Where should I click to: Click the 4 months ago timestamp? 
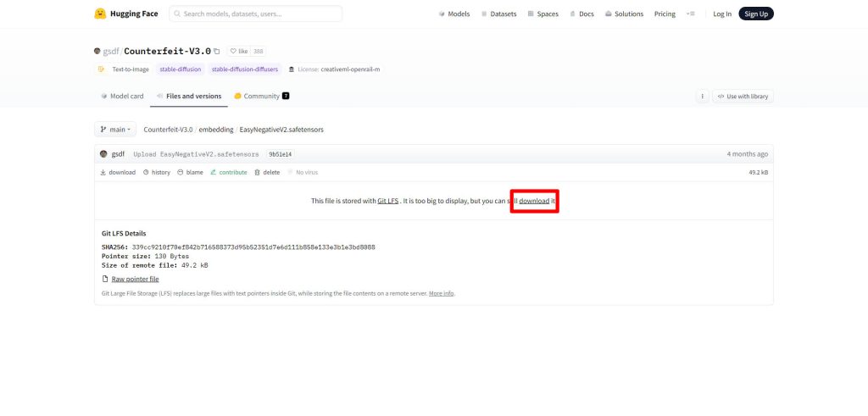click(748, 154)
